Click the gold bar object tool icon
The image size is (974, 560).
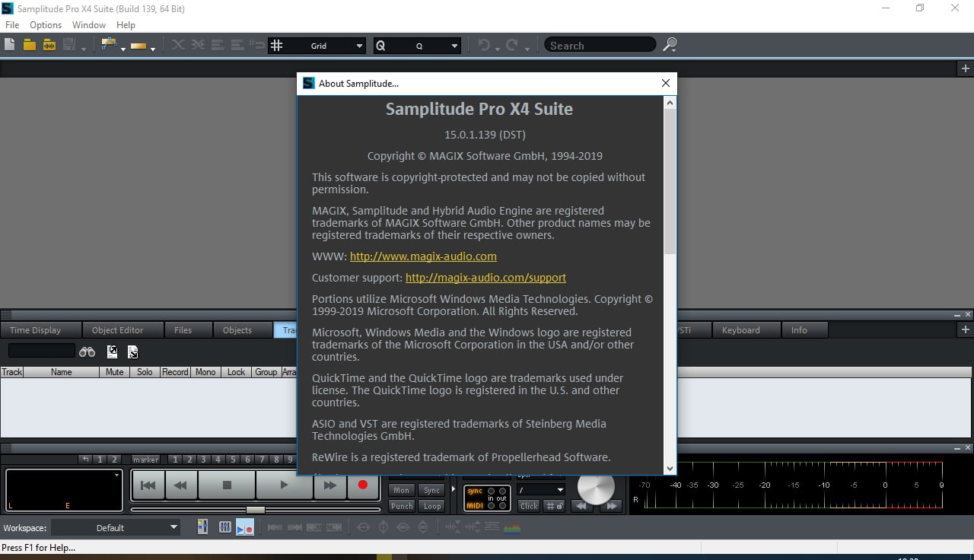point(138,46)
